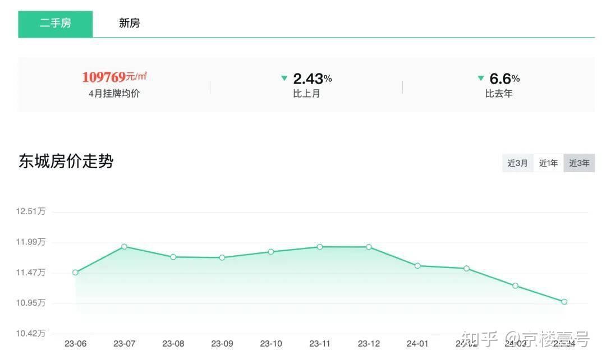Click the 2.43% month-over-month value
Image resolution: width=606 pixels, height=364 pixels.
(313, 79)
